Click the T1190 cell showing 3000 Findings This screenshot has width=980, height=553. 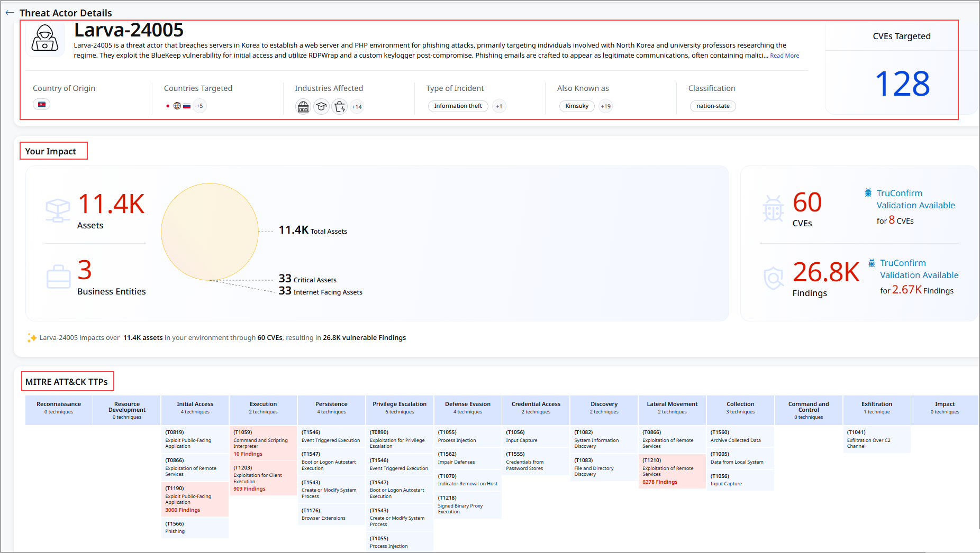point(195,499)
